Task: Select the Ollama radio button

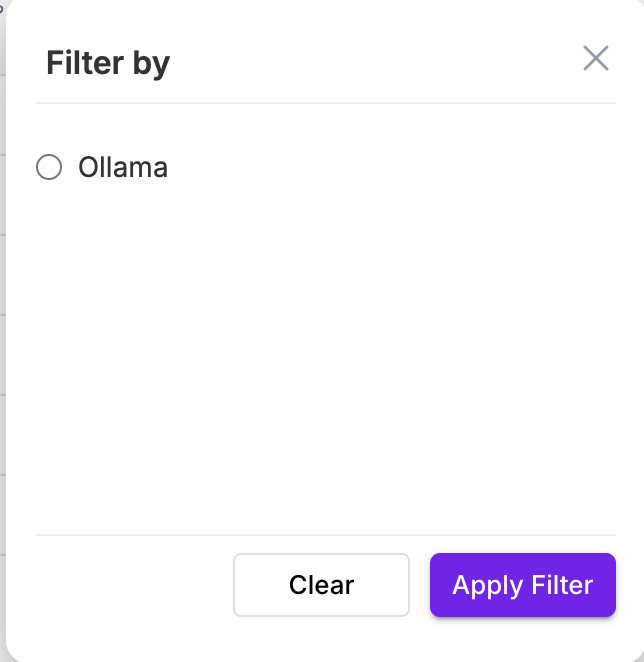Action: pyautogui.click(x=49, y=167)
